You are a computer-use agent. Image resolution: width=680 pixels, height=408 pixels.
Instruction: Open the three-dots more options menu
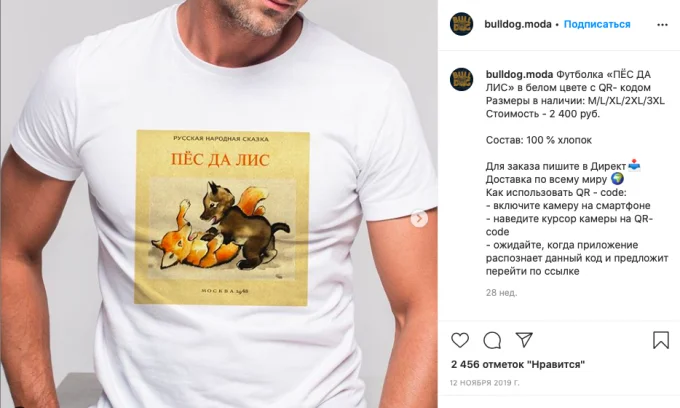[x=662, y=25]
